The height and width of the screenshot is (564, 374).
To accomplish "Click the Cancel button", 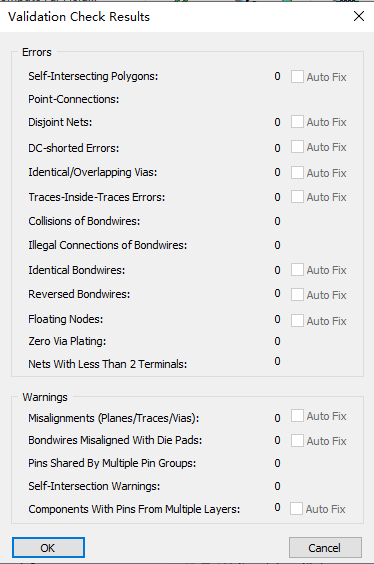I will pyautogui.click(x=325, y=548).
